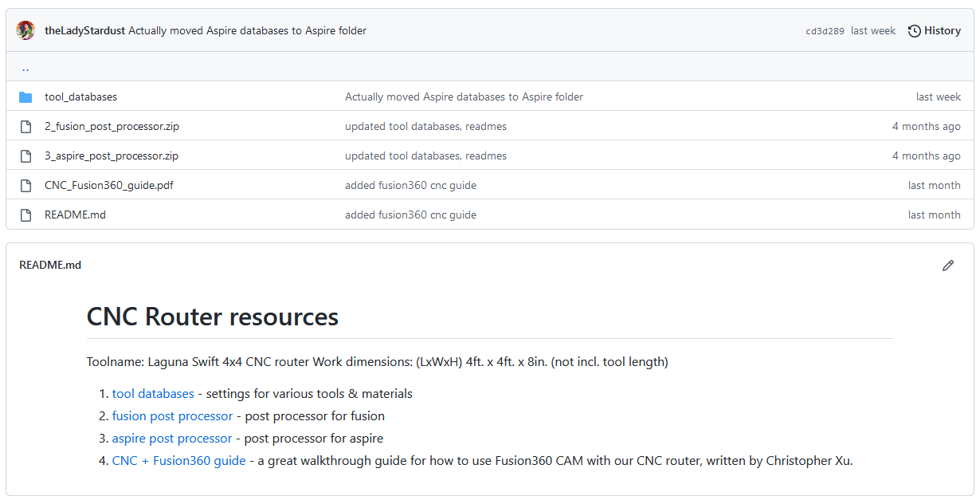The height and width of the screenshot is (500, 980).
Task: Open the tool_databases folder
Action: (80, 96)
